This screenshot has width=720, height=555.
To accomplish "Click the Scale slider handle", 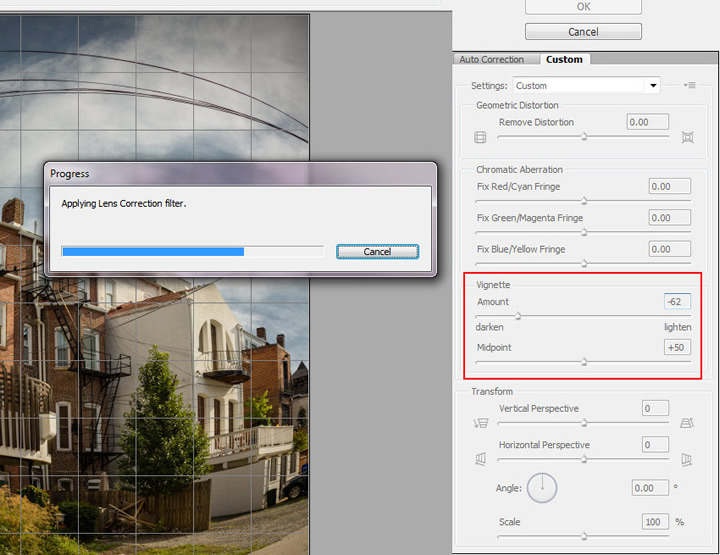I will [x=584, y=537].
